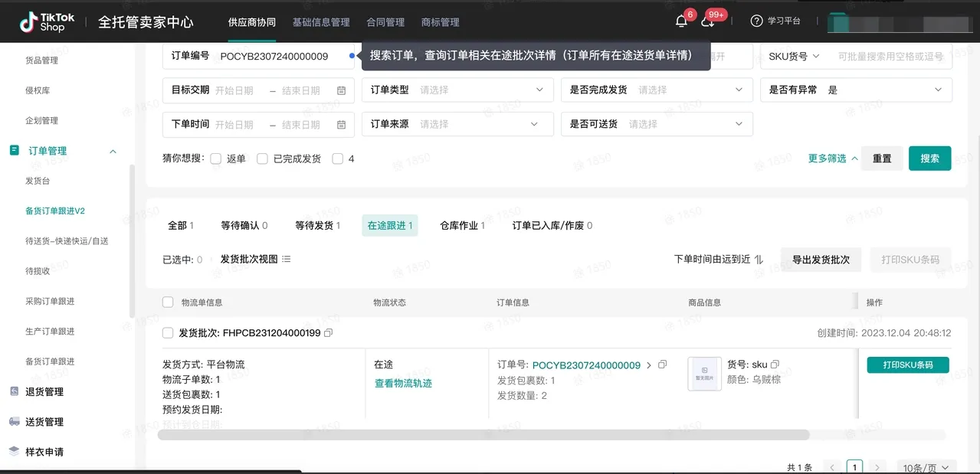Click the 退货管理 sidebar icon

tap(14, 391)
